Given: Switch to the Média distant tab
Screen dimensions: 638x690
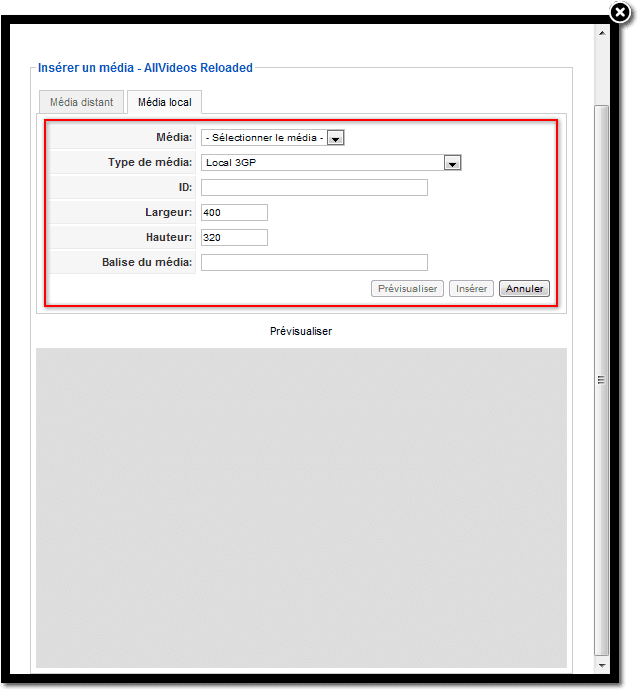Looking at the screenshot, I should (81, 102).
